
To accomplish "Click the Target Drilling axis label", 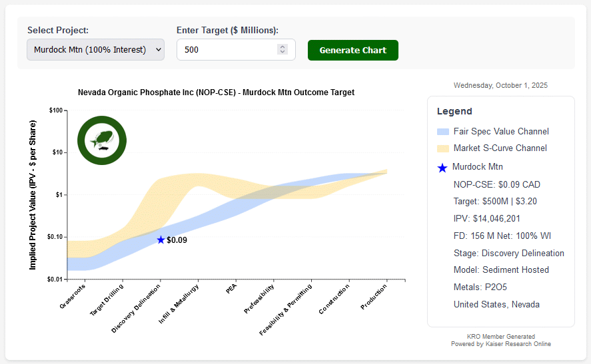I will tap(107, 300).
